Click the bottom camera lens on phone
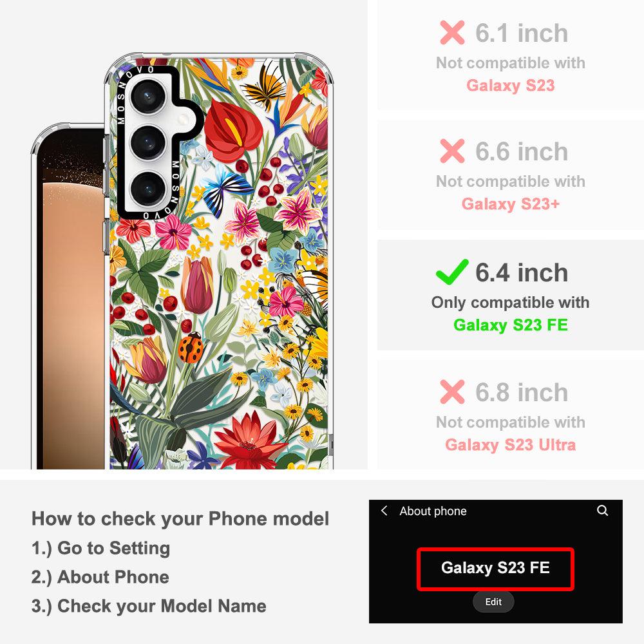This screenshot has width=644, height=644. (148, 189)
